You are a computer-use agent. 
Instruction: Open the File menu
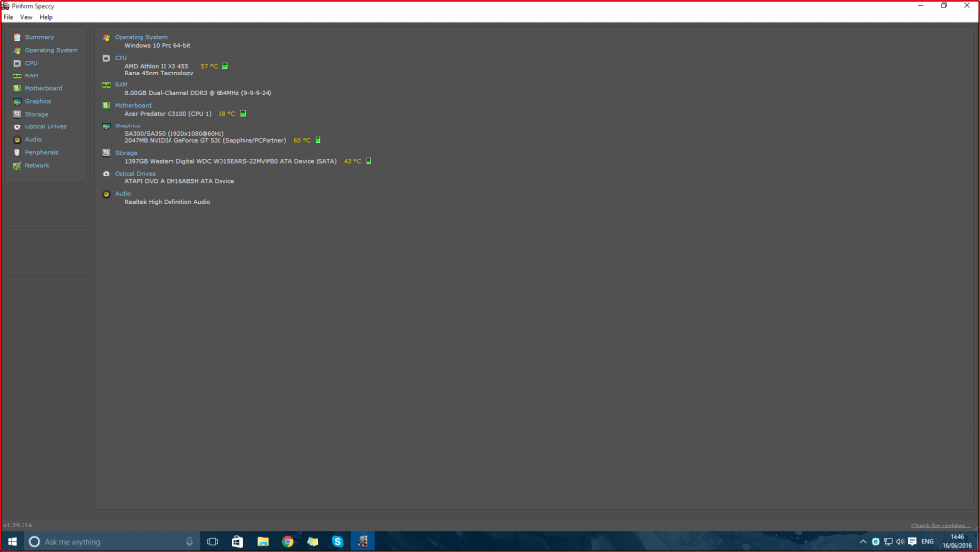(x=8, y=17)
